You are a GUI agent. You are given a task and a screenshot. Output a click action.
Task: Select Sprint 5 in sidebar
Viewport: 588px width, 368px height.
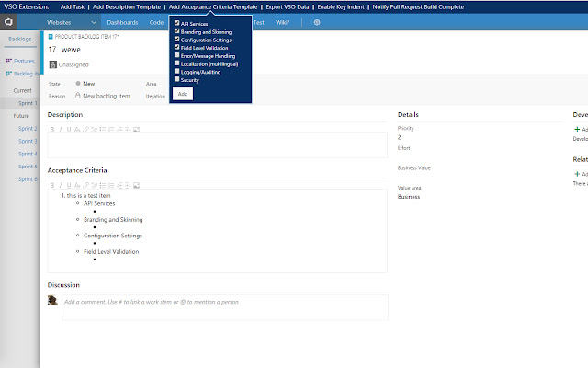pos(28,167)
